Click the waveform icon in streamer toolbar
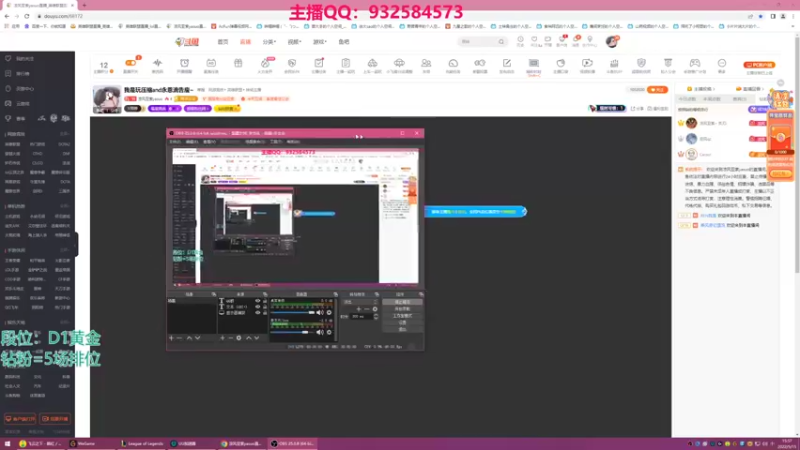Viewport: 800px width, 450px height. click(x=157, y=63)
